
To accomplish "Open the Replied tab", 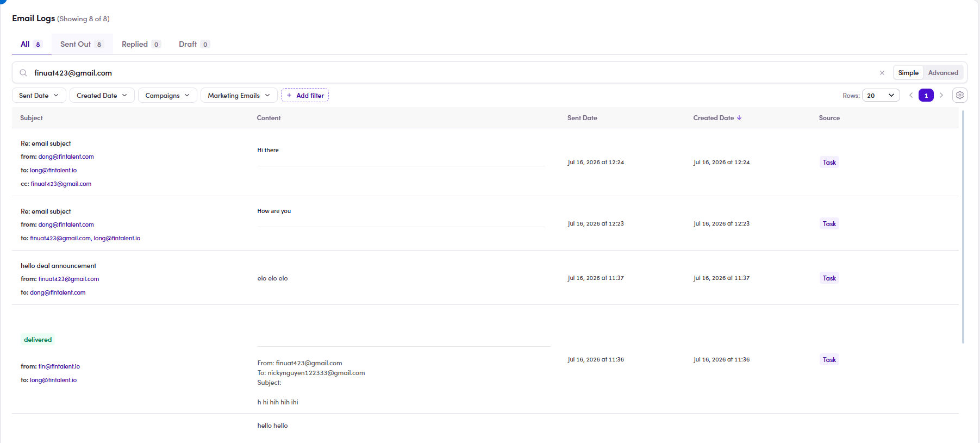I will pos(141,44).
